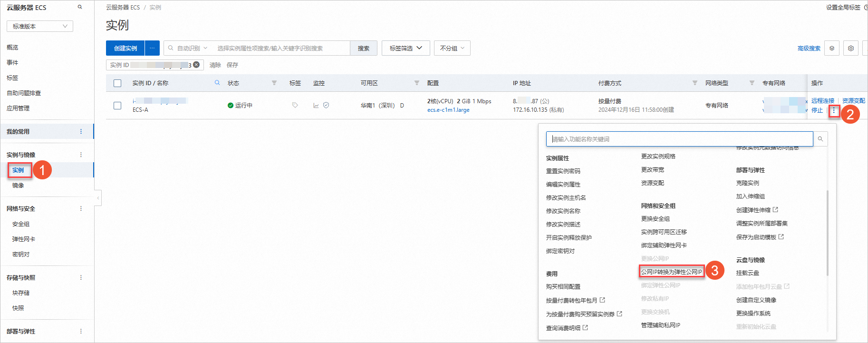Open 自助问题排查 in the sidebar
The image size is (868, 343).
pos(24,93)
